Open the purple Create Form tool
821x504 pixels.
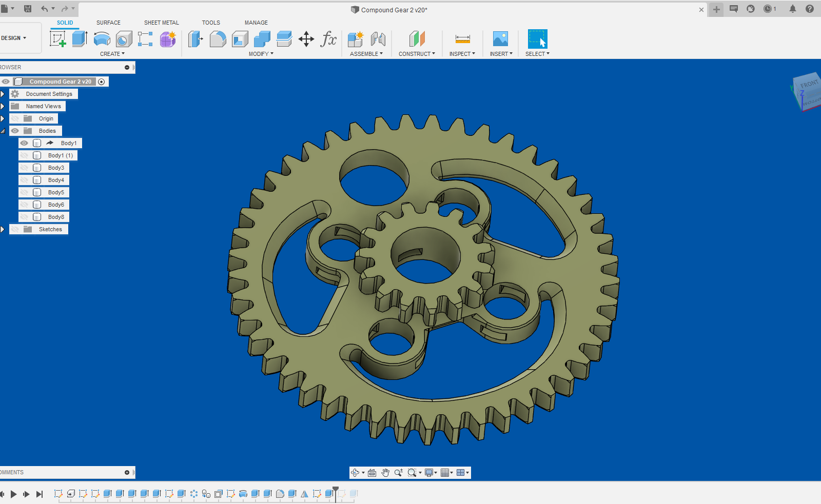pos(168,39)
